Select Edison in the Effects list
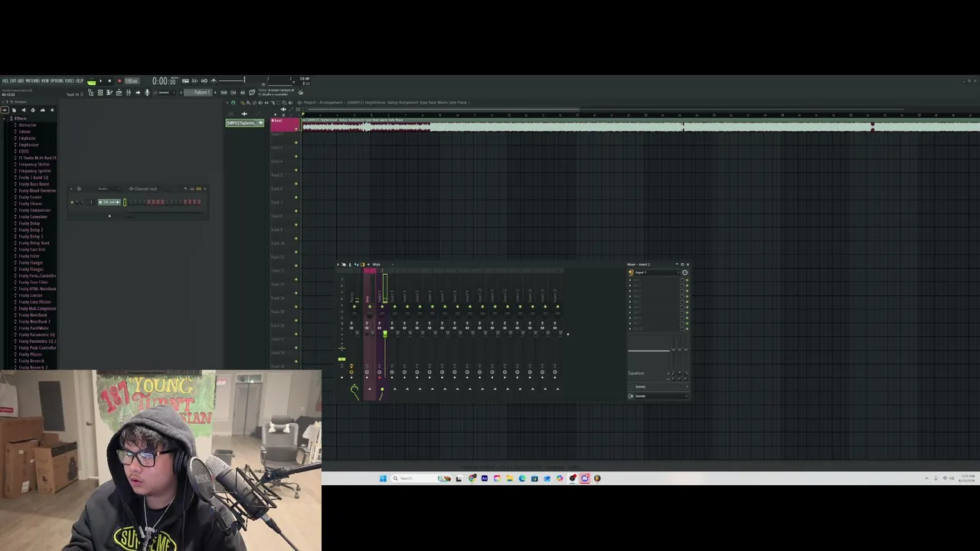This screenshot has height=551, width=980. (x=25, y=132)
